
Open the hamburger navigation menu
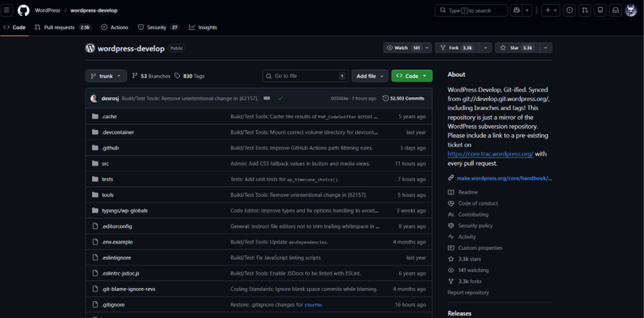tap(6, 10)
